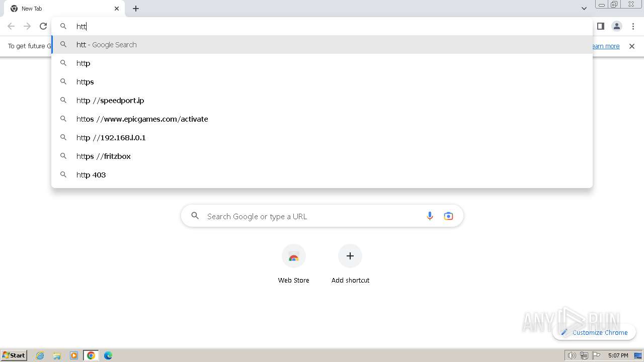Viewport: 644px width, 362px height.
Task: Open the Action Center flag icon
Action: pyautogui.click(x=596, y=355)
